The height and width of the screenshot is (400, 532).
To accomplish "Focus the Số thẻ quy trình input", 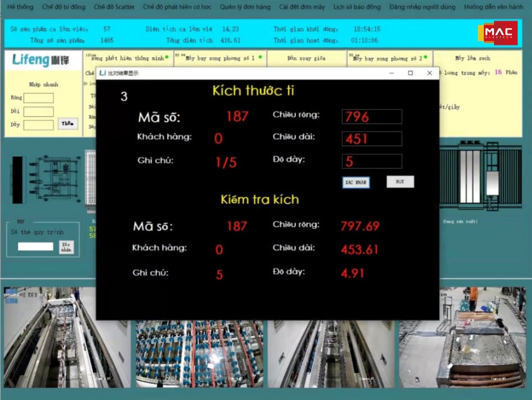I will click(35, 246).
